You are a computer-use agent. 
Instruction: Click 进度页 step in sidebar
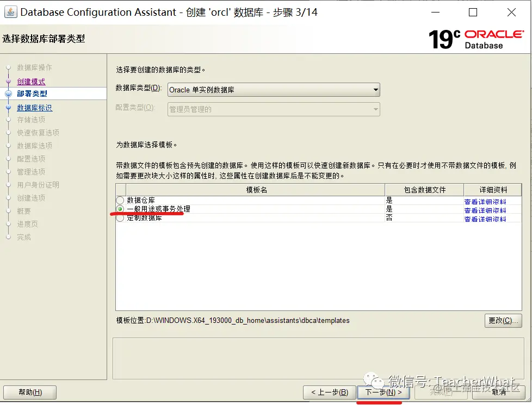(x=28, y=224)
